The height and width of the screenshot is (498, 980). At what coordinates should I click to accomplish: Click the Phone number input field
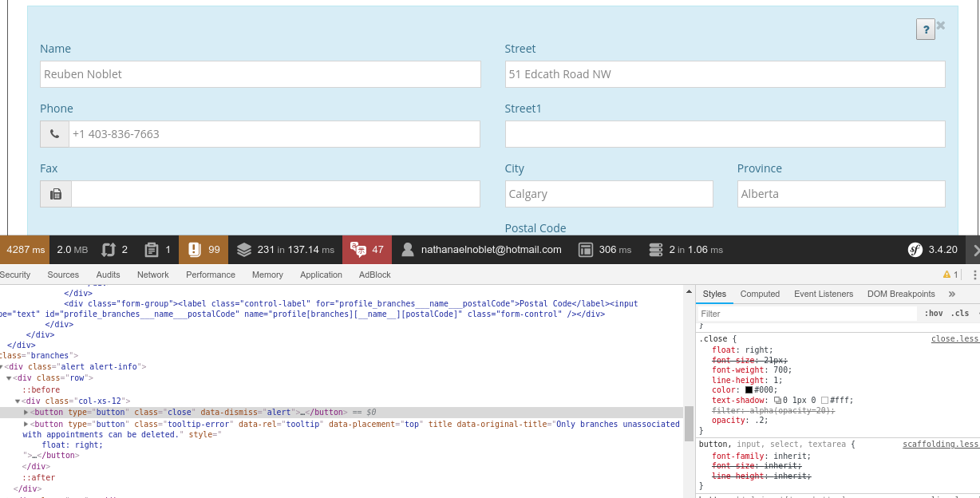pos(275,134)
